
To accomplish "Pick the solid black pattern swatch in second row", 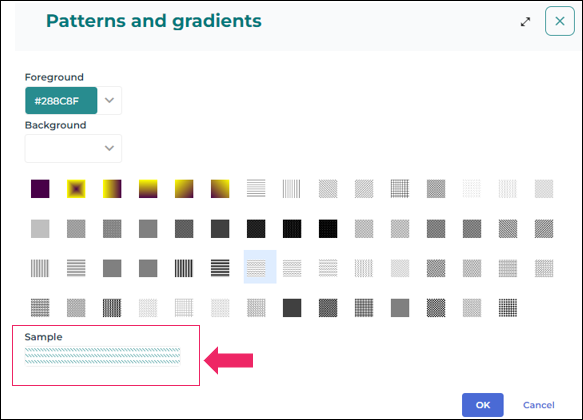I will [328, 229].
